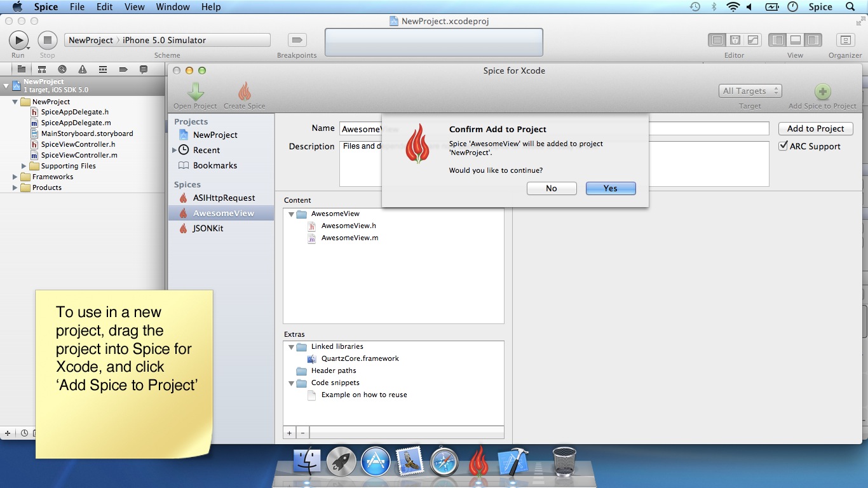The width and height of the screenshot is (868, 488).
Task: Click the Open Project green arrow icon
Action: 195,91
